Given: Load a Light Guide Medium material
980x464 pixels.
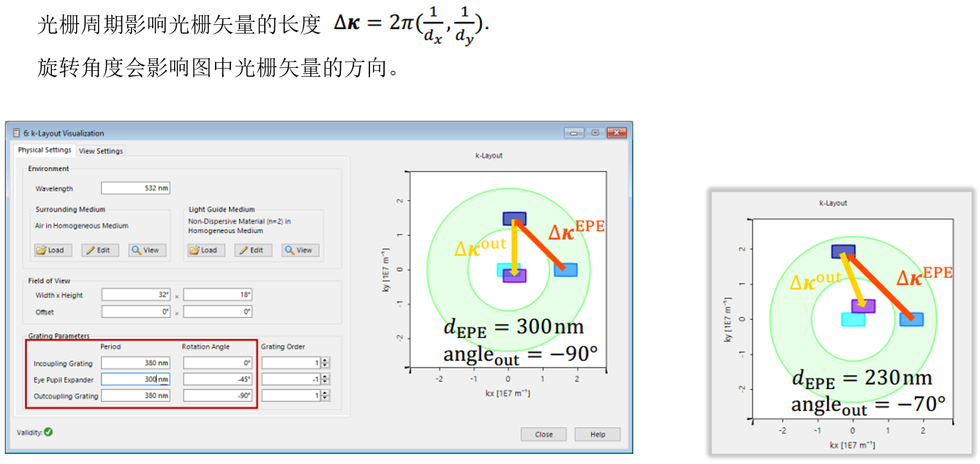Looking at the screenshot, I should [206, 250].
